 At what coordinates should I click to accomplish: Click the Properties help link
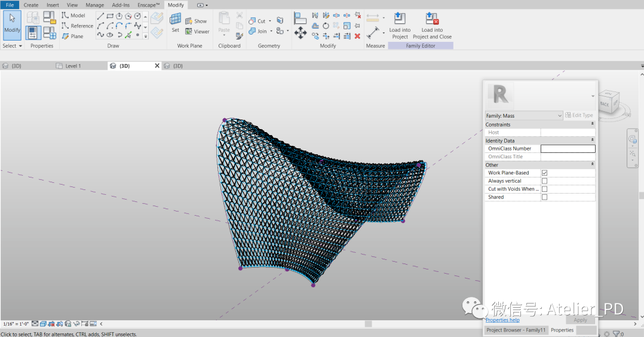[502, 320]
